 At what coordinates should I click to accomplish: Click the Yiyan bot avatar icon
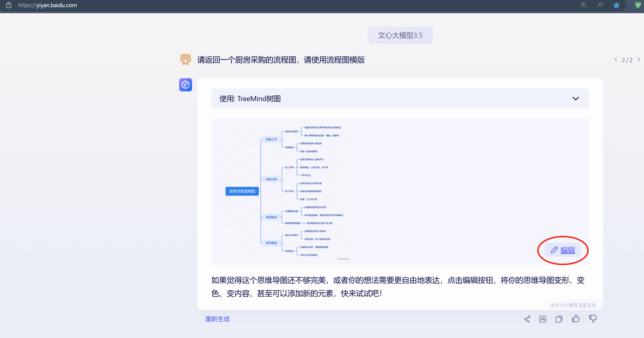point(186,85)
